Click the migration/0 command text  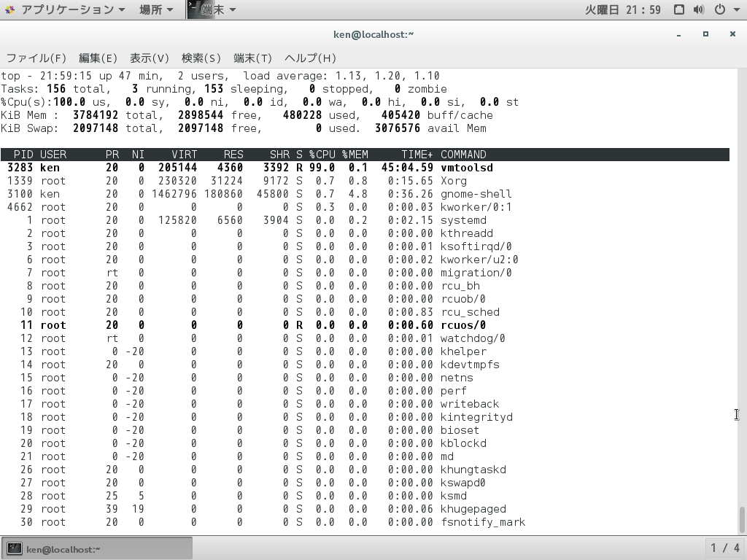point(476,273)
